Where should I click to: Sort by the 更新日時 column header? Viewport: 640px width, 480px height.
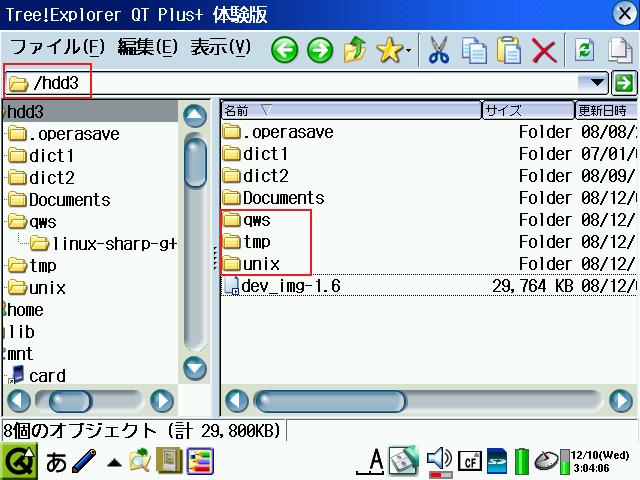click(x=606, y=110)
